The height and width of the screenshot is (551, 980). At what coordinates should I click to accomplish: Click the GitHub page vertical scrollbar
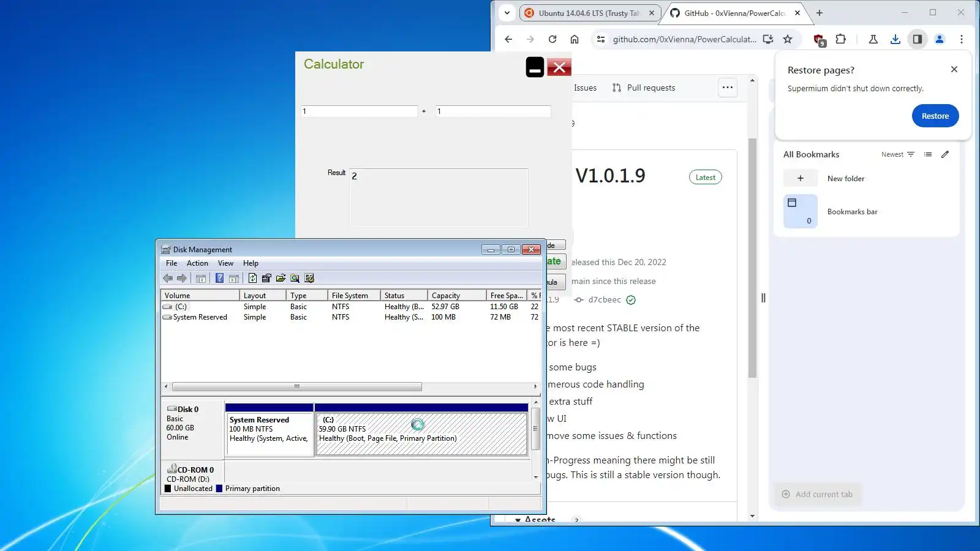[752, 257]
